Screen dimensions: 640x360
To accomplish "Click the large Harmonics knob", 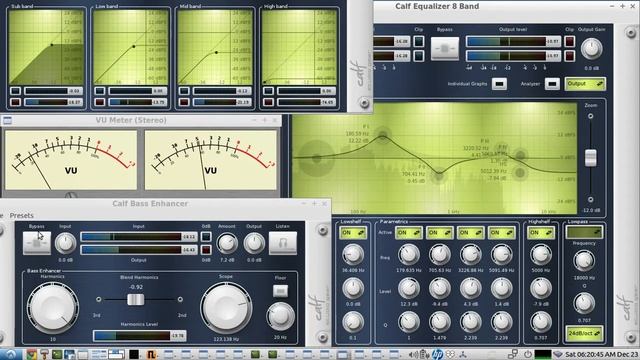I will 53,307.
